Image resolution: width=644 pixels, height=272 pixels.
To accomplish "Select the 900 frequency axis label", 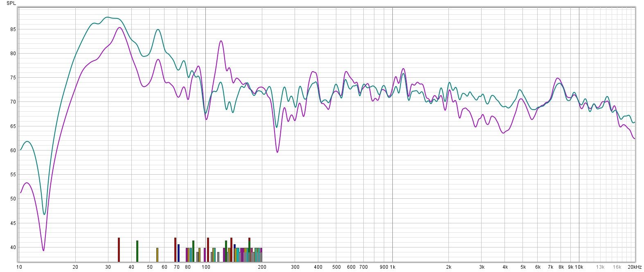I will pyautogui.click(x=384, y=267).
